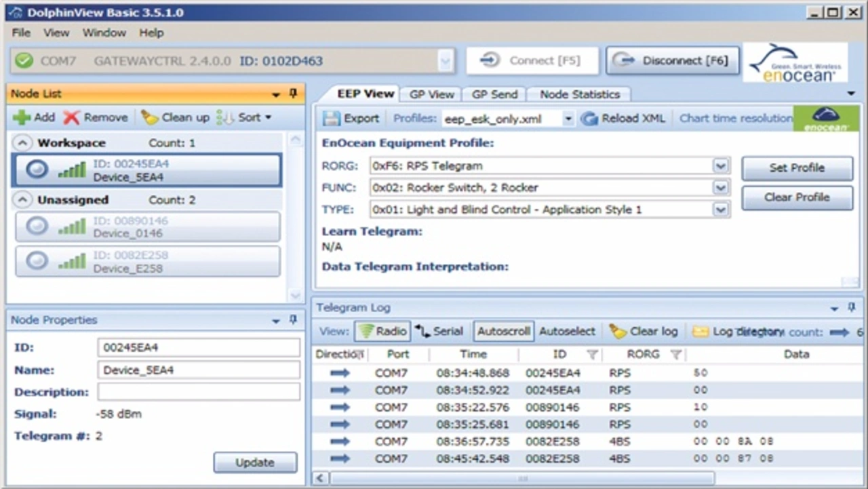
Task: Click the Export floppy disk icon
Action: [x=331, y=119]
